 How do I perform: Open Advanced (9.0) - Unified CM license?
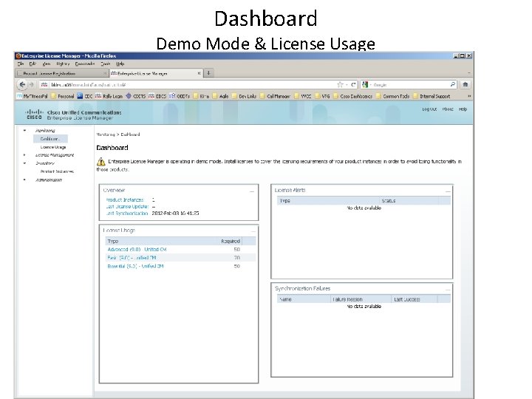[x=137, y=250]
